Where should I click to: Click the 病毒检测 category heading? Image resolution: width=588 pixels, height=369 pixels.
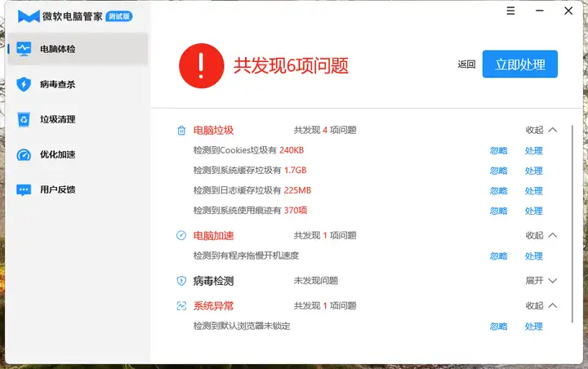(213, 281)
